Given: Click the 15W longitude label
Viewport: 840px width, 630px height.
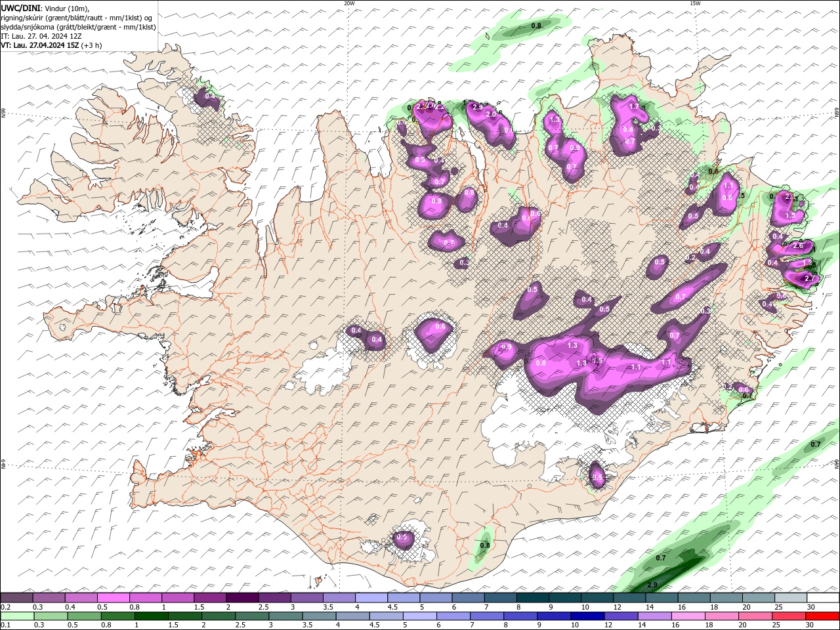Looking at the screenshot, I should coord(695,3).
